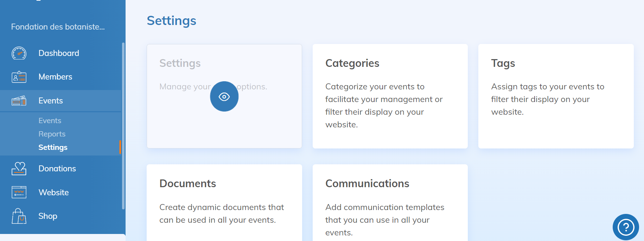Open the Tags settings card
The width and height of the screenshot is (644, 241).
point(555,96)
